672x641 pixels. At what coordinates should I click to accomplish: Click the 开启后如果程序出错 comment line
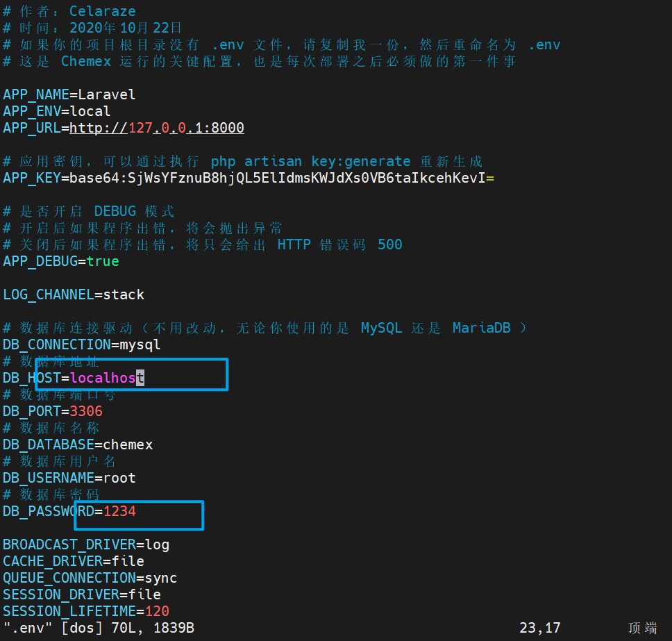(143, 228)
